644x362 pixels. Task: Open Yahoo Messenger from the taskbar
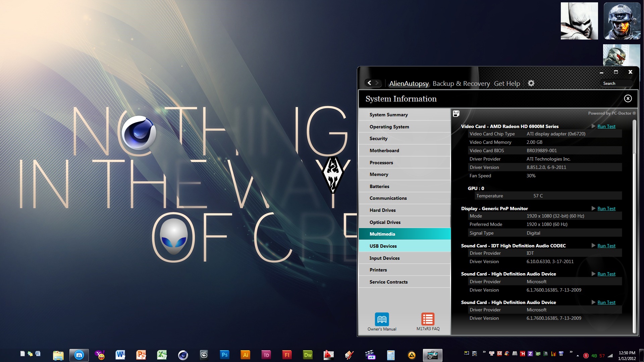point(100,355)
